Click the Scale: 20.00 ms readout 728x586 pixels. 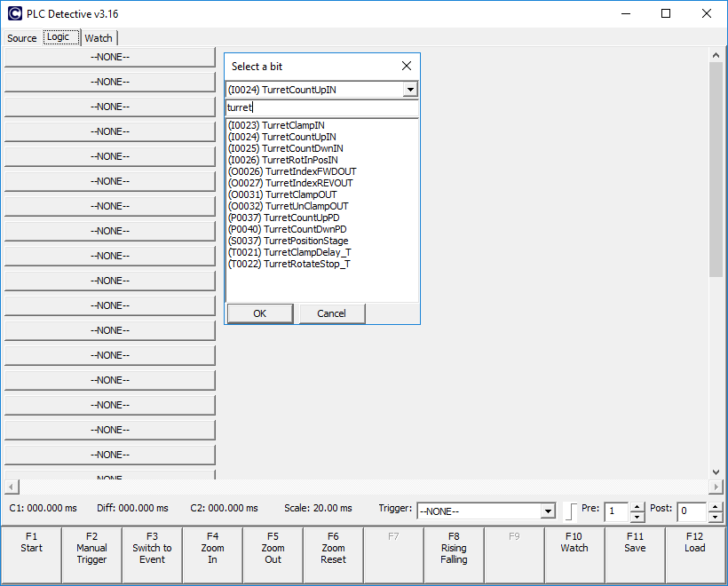[x=318, y=509]
